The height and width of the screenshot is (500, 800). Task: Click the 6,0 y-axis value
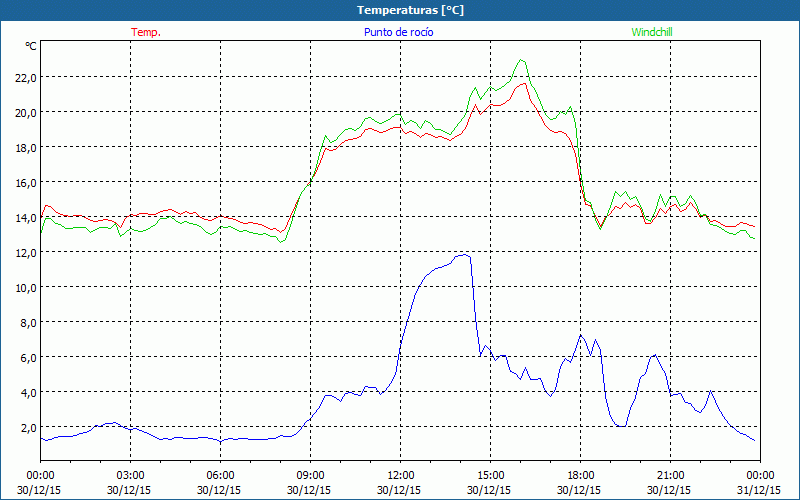tap(28, 358)
